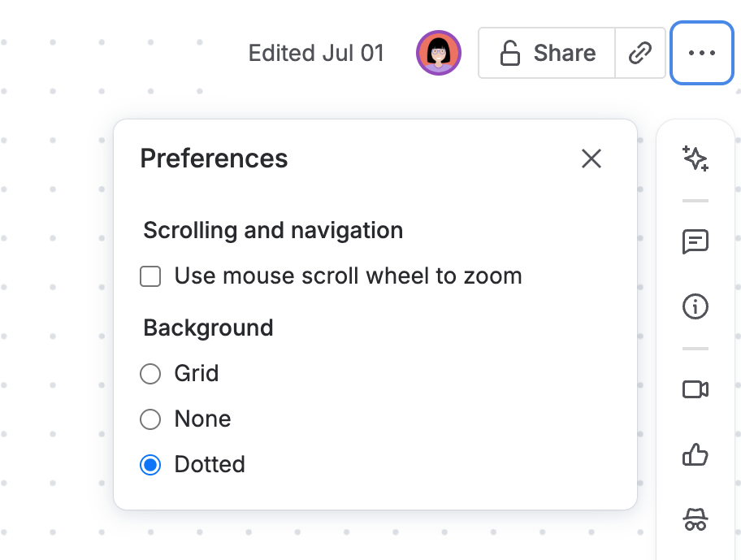Click the Preferences panel title
This screenshot has width=741, height=560.
click(x=214, y=158)
